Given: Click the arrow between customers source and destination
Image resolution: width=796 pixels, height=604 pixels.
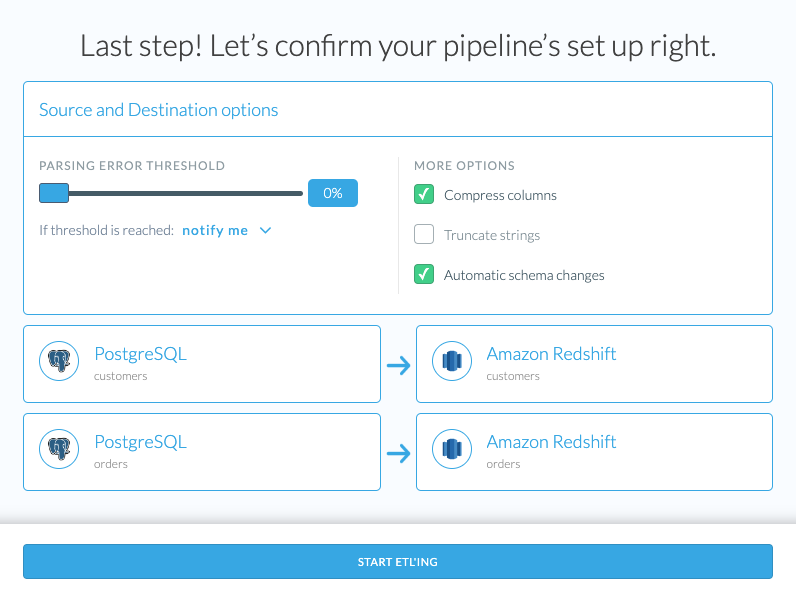Looking at the screenshot, I should (x=399, y=365).
